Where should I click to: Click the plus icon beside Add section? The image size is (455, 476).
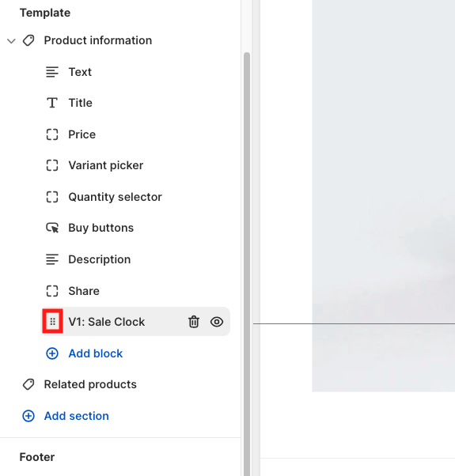[x=28, y=416]
